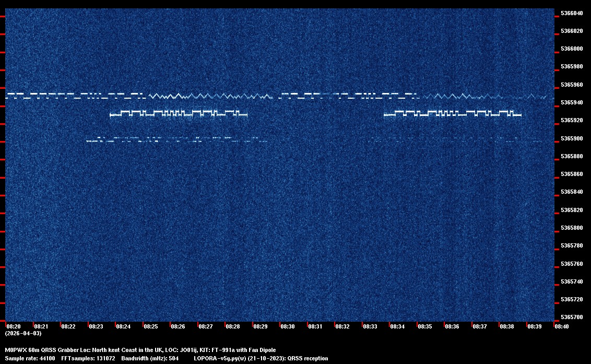This screenshot has height=364, width=591.
Task: Pick the 08:35 time axis marker
Action: (x=424, y=326)
